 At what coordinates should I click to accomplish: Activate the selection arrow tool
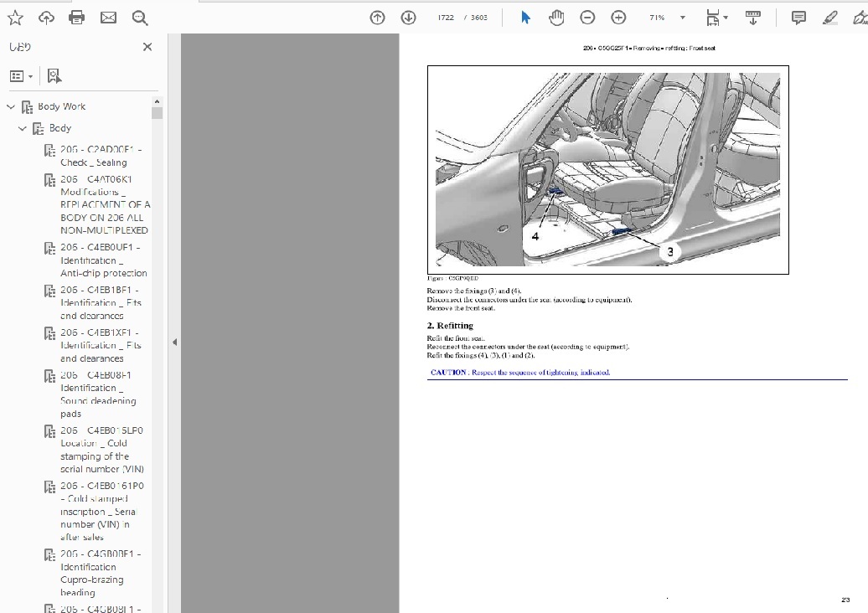click(x=525, y=17)
